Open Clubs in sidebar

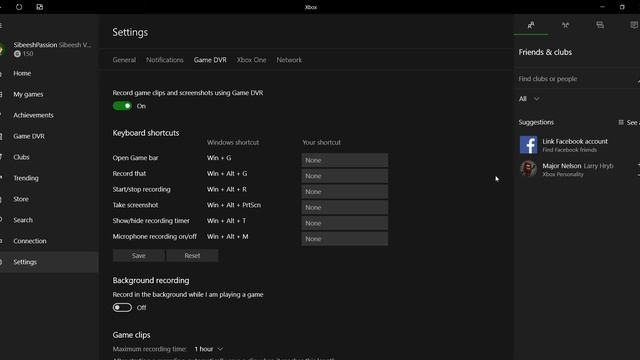[x=49, y=157]
